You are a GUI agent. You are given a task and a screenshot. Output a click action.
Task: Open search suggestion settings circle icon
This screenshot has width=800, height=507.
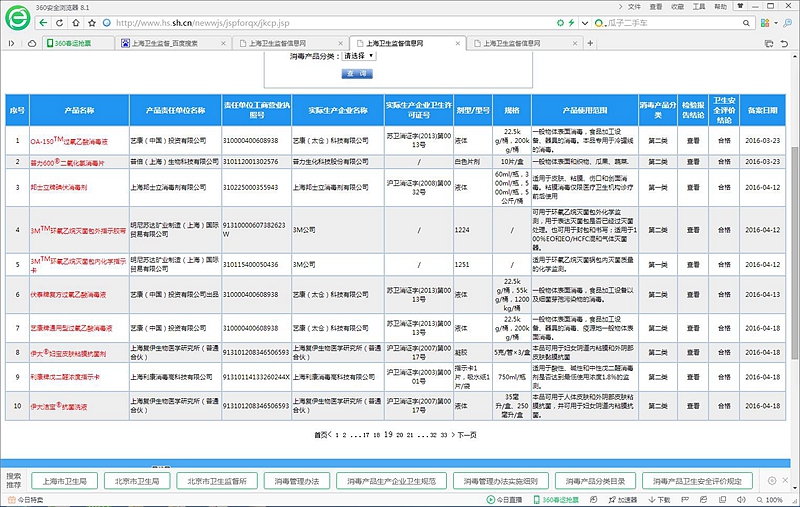772,480
